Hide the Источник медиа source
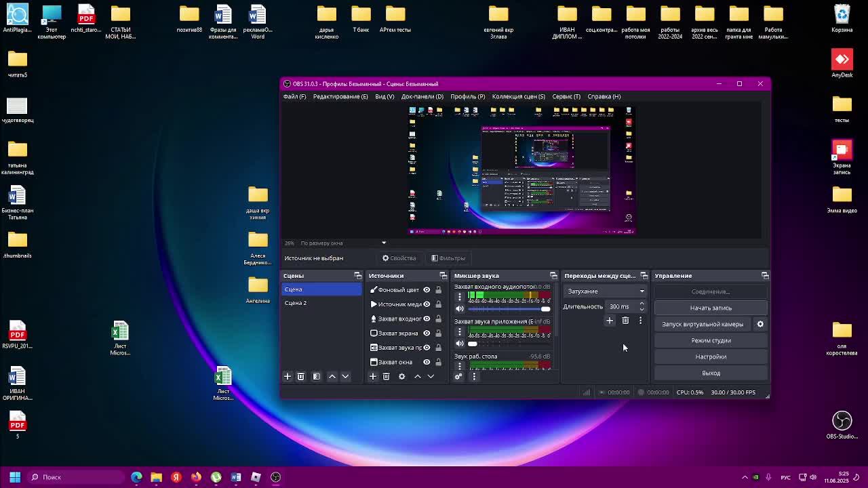The image size is (868, 488). tap(427, 304)
